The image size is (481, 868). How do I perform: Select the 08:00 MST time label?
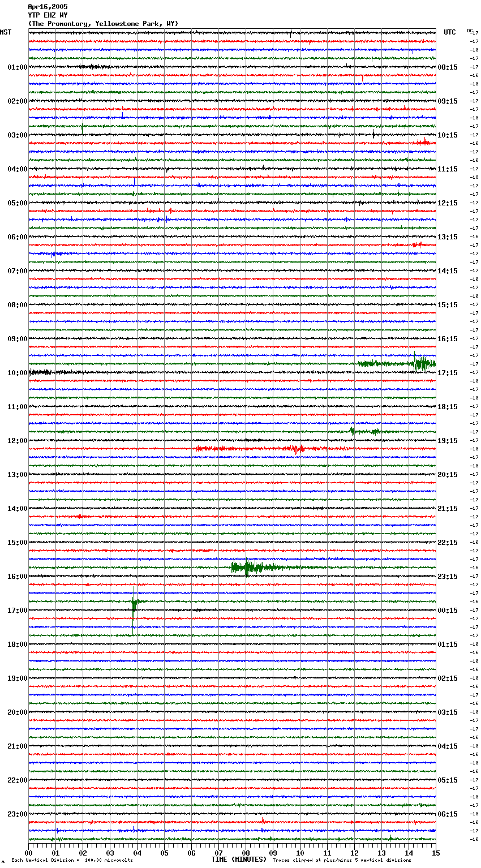click(x=18, y=305)
